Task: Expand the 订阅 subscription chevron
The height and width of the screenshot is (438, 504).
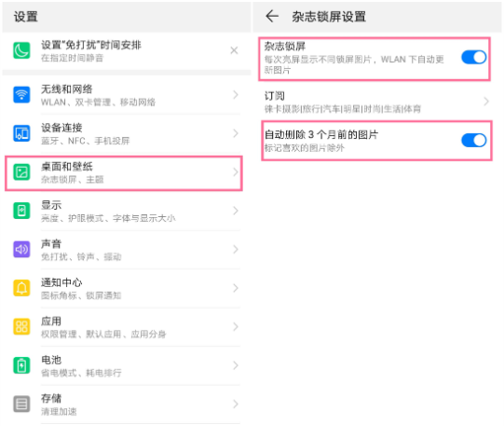Action: 486,102
